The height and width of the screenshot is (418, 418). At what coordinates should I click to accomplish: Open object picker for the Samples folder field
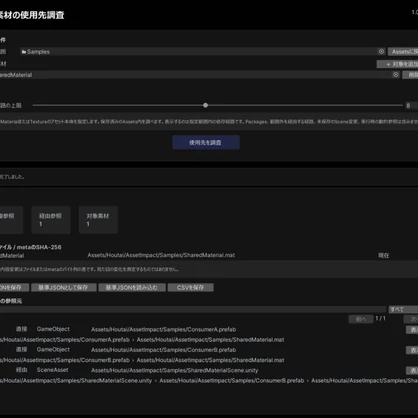pyautogui.click(x=381, y=51)
